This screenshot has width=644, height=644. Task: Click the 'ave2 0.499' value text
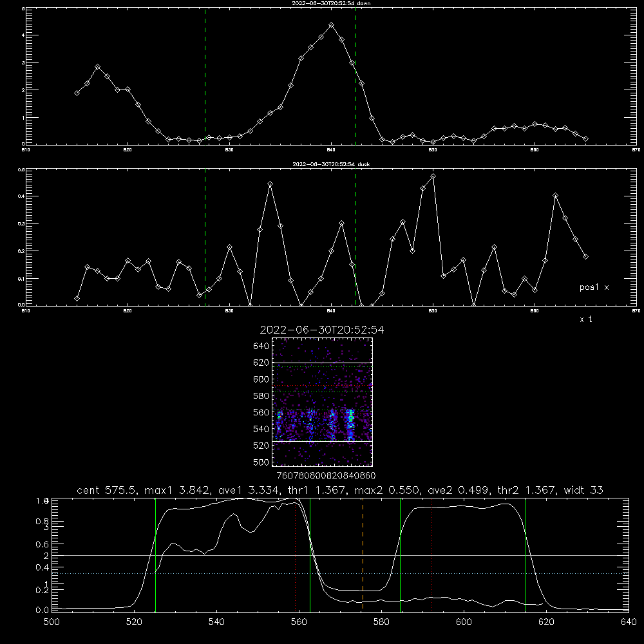(x=459, y=490)
